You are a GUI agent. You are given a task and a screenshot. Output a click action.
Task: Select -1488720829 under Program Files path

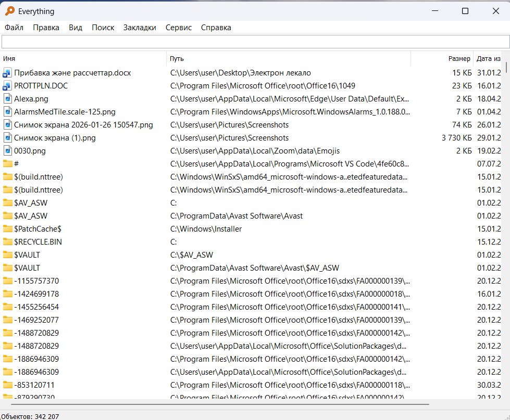pyautogui.click(x=36, y=333)
